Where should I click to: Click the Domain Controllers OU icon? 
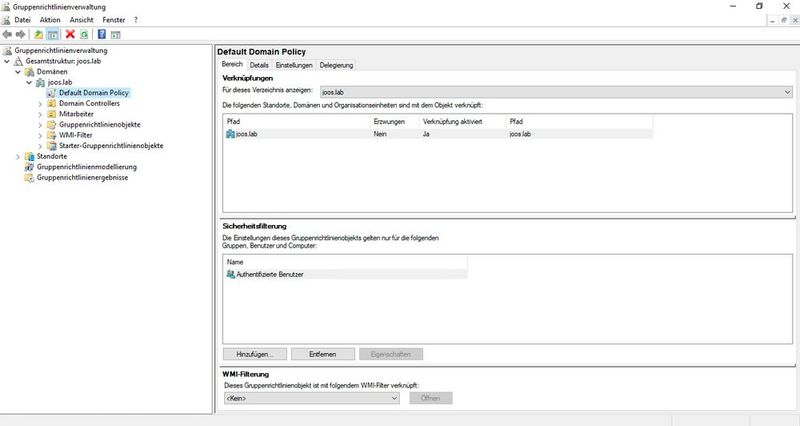tap(51, 104)
